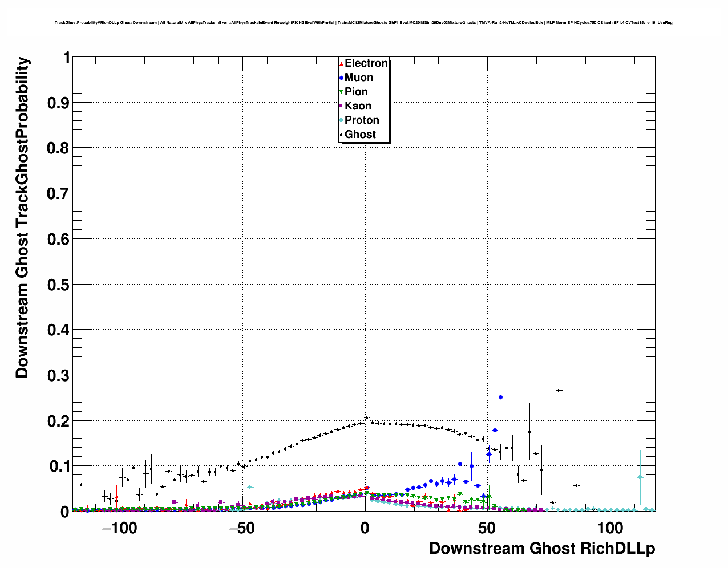Click the Ghost legend label
The width and height of the screenshot is (728, 568).
360,135
